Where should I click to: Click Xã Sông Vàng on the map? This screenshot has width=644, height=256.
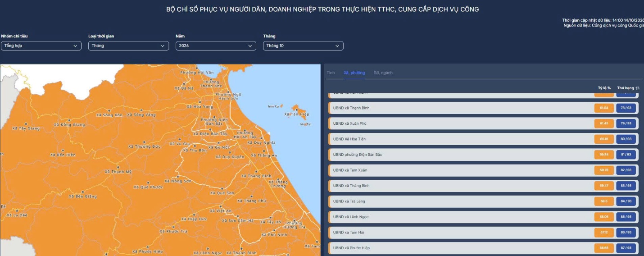coord(141,115)
